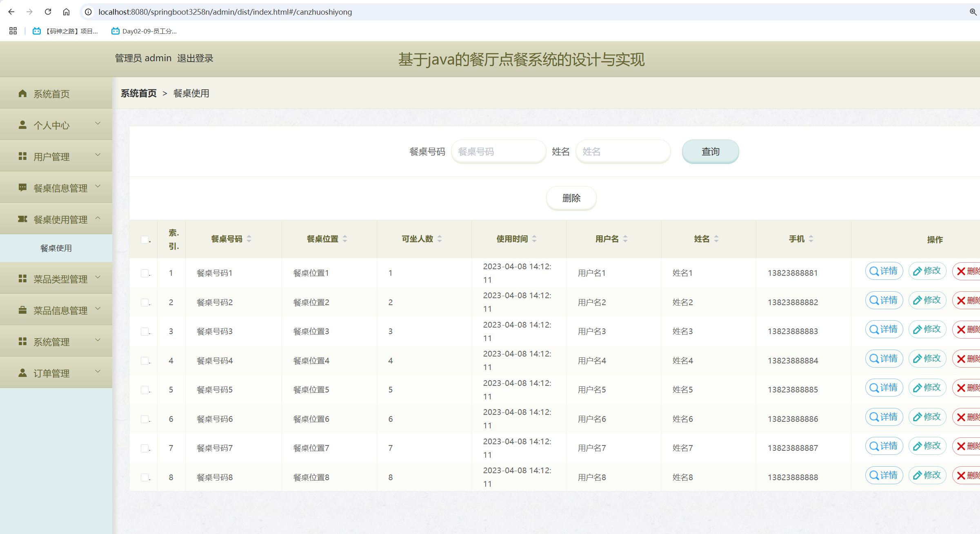Focus the 餐桌号码 search input
The width and height of the screenshot is (980, 534).
click(x=498, y=151)
